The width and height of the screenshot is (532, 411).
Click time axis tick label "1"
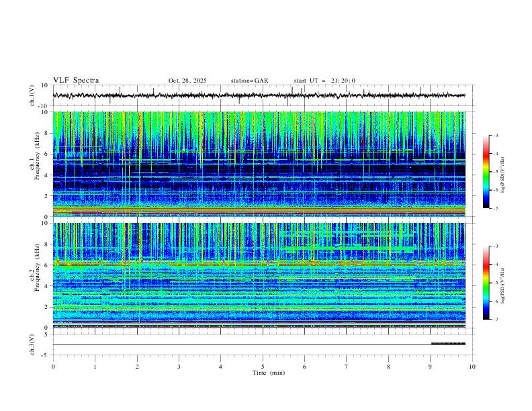click(x=95, y=367)
